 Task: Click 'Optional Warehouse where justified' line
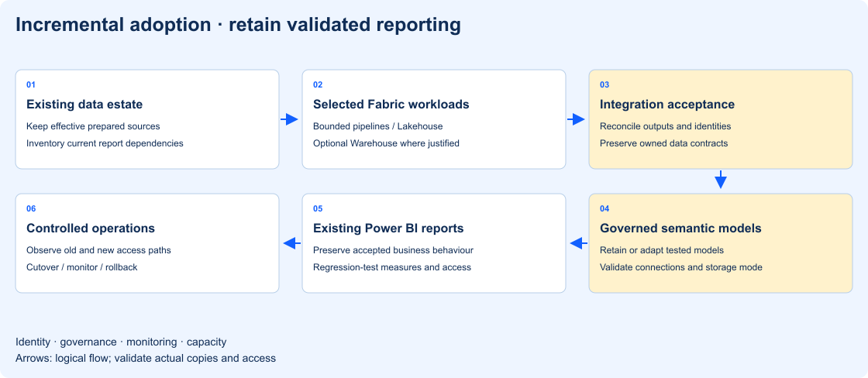[x=387, y=143]
